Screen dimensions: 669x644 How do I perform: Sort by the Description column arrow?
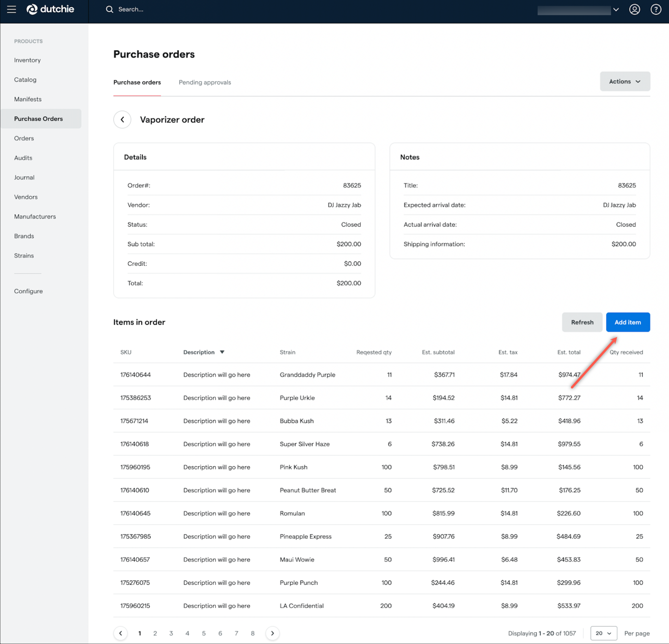click(222, 352)
